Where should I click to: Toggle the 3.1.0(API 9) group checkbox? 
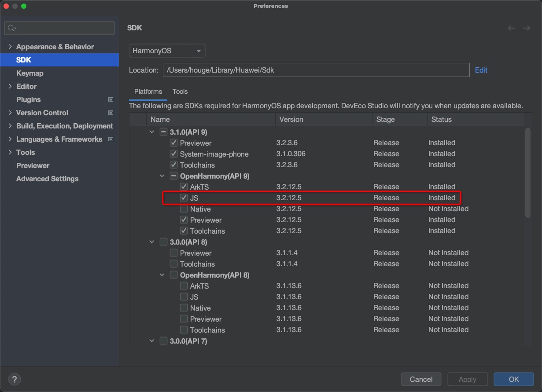[163, 132]
